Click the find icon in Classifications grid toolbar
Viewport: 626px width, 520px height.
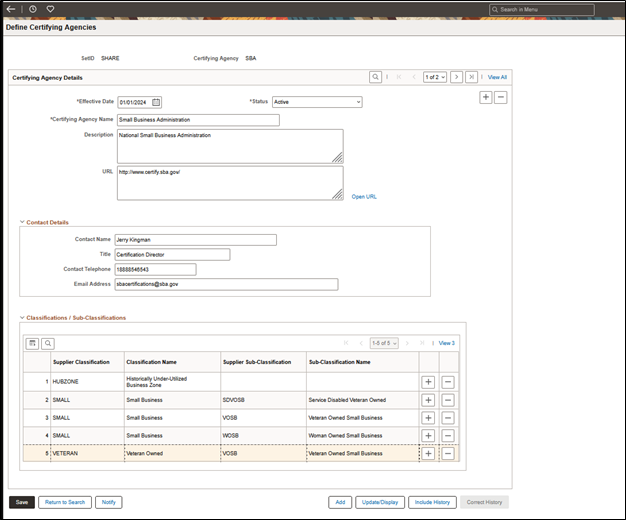coord(48,343)
